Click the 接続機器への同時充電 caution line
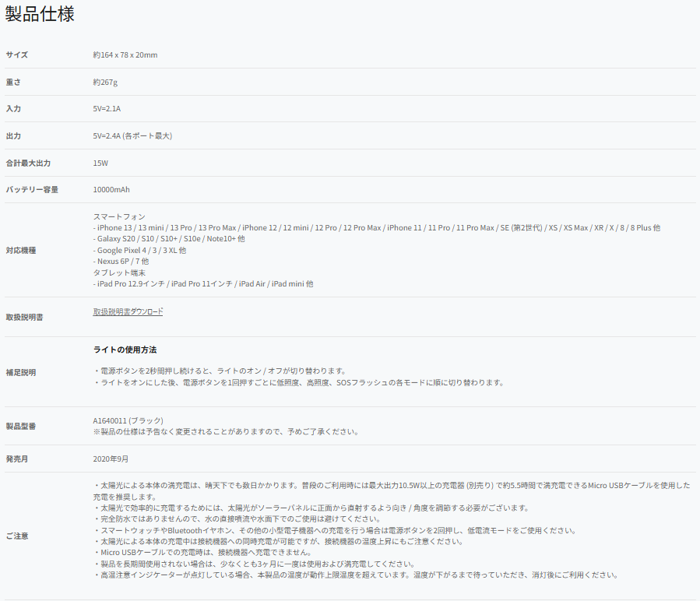The image size is (700, 601). click(x=279, y=542)
